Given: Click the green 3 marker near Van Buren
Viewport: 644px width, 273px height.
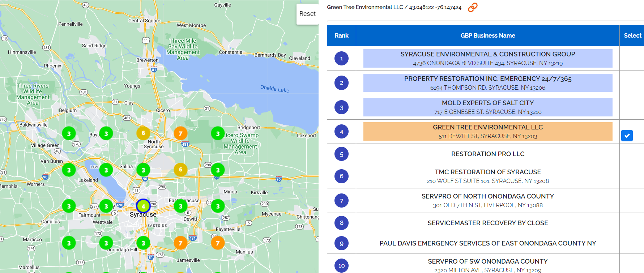Looking at the screenshot, I should (x=69, y=170).
